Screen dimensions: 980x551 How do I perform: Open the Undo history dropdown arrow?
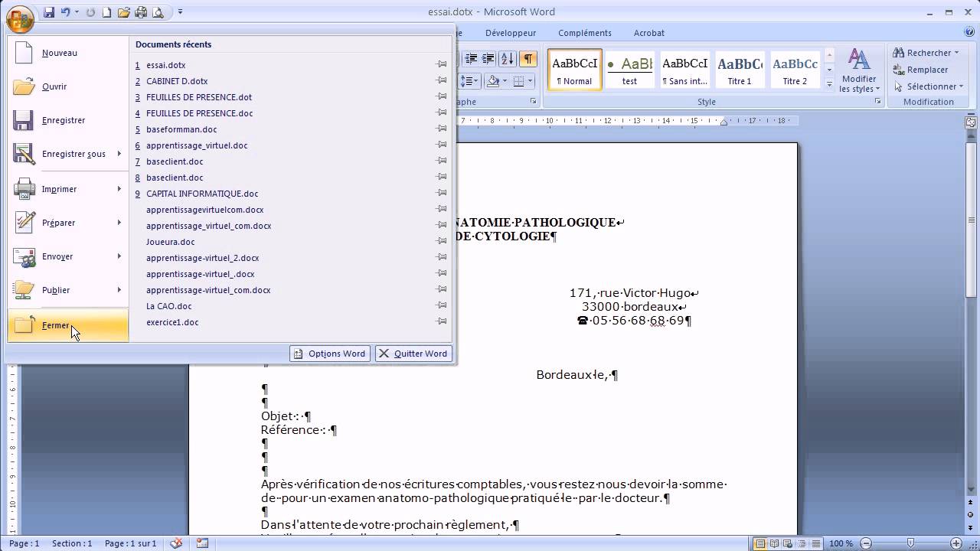point(77,12)
